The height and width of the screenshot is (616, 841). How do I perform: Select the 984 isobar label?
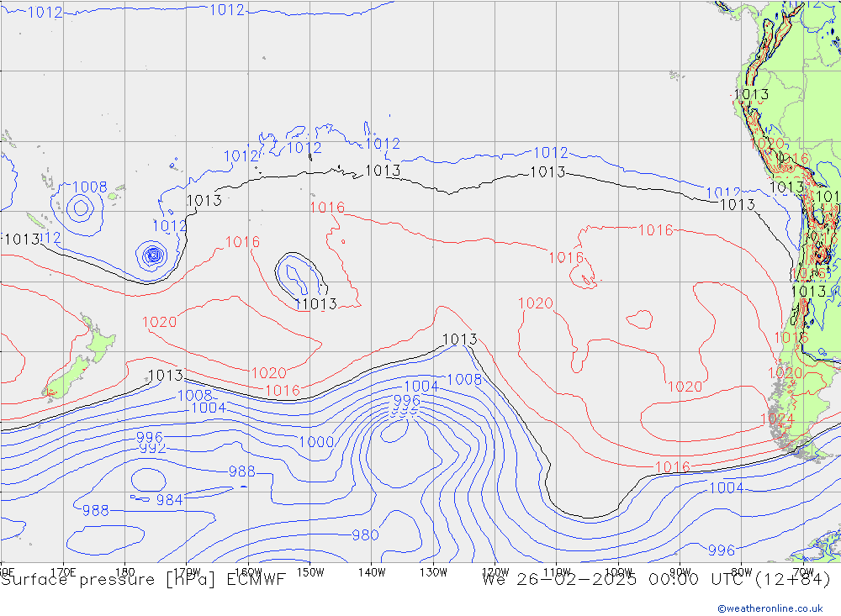(x=170, y=500)
